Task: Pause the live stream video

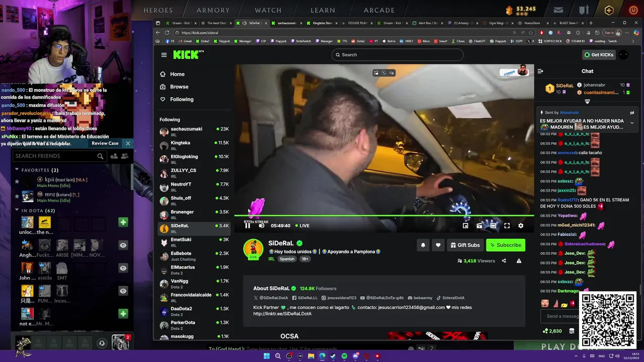Action: [x=248, y=226]
